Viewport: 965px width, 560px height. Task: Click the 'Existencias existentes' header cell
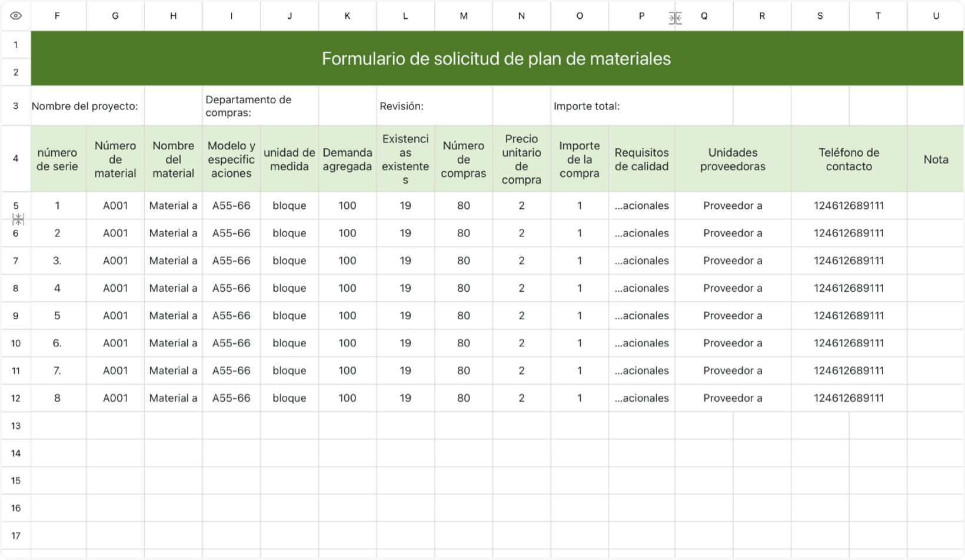click(405, 159)
